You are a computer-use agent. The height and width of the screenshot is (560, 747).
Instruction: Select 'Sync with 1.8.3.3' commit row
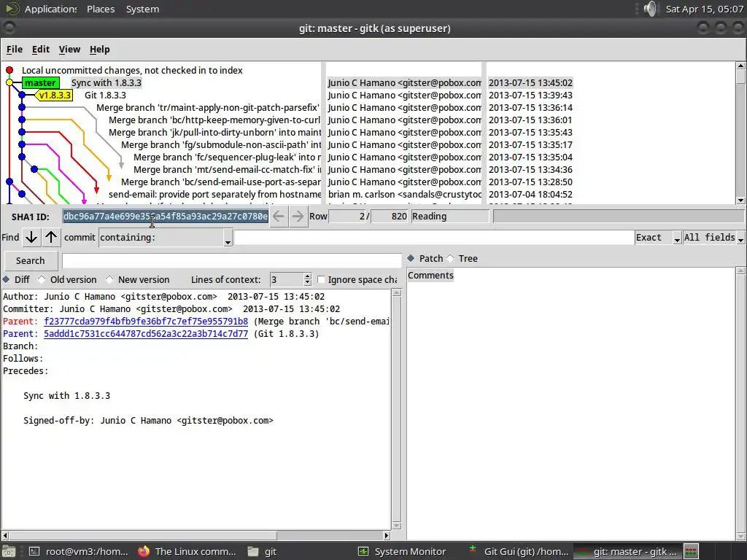[x=107, y=83]
